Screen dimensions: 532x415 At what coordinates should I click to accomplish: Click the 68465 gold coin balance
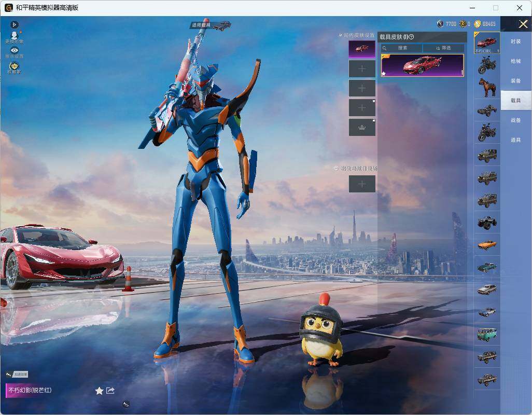coord(485,24)
